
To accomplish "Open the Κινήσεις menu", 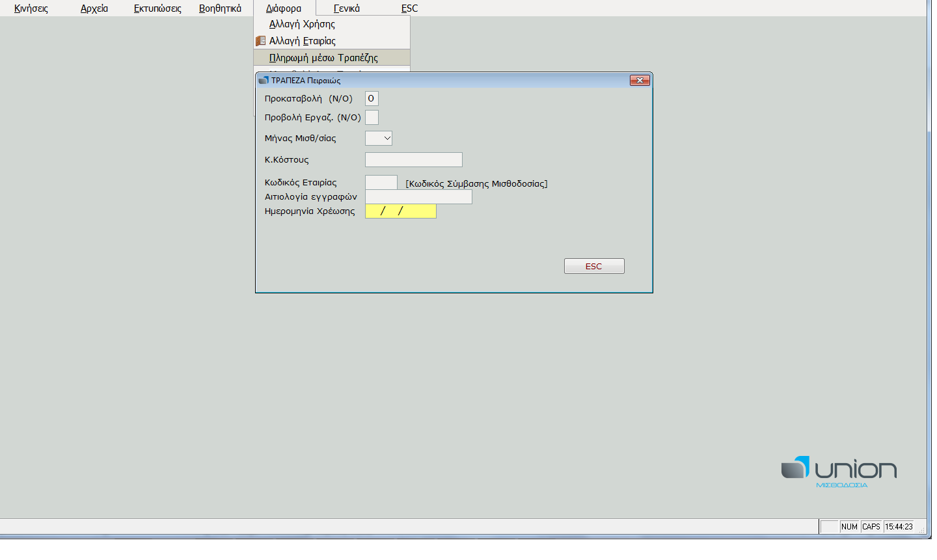I will pos(31,8).
